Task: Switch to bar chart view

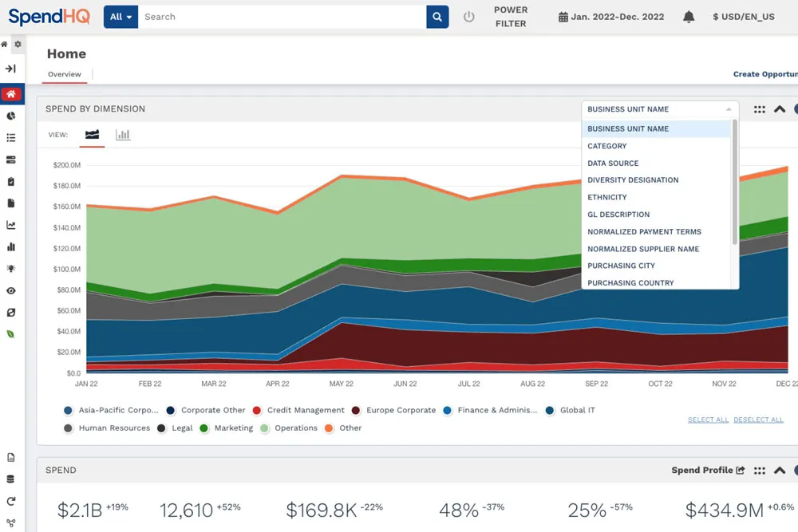Action: (123, 135)
